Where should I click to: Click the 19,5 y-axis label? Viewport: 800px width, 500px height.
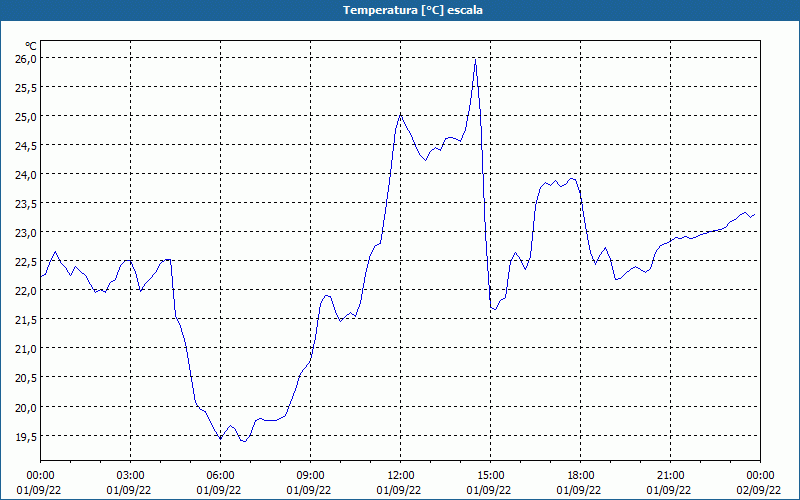coord(27,436)
